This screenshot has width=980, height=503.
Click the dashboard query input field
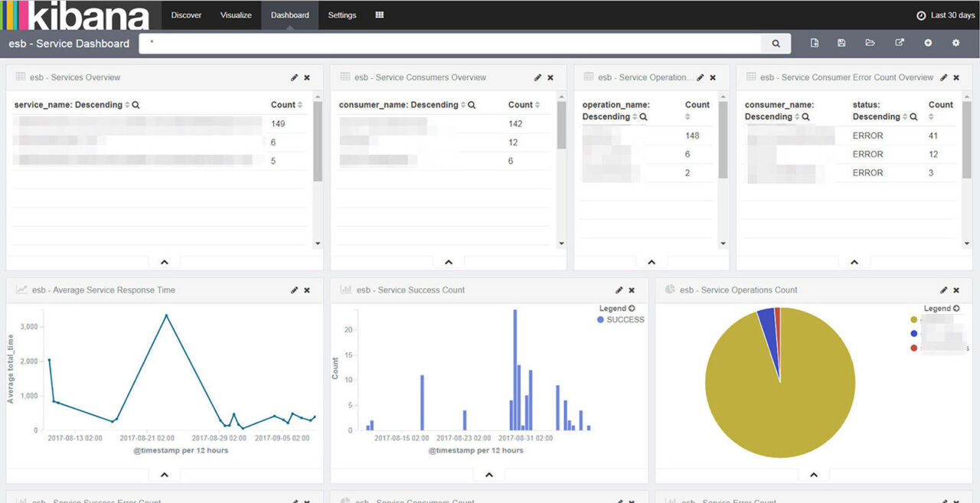click(x=452, y=44)
